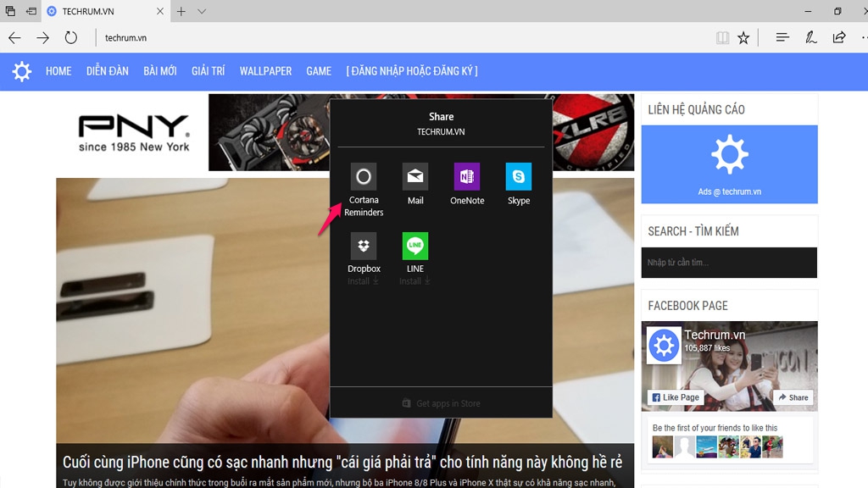Share to Cortana Reminders
This screenshot has width=868, height=488.
363,190
